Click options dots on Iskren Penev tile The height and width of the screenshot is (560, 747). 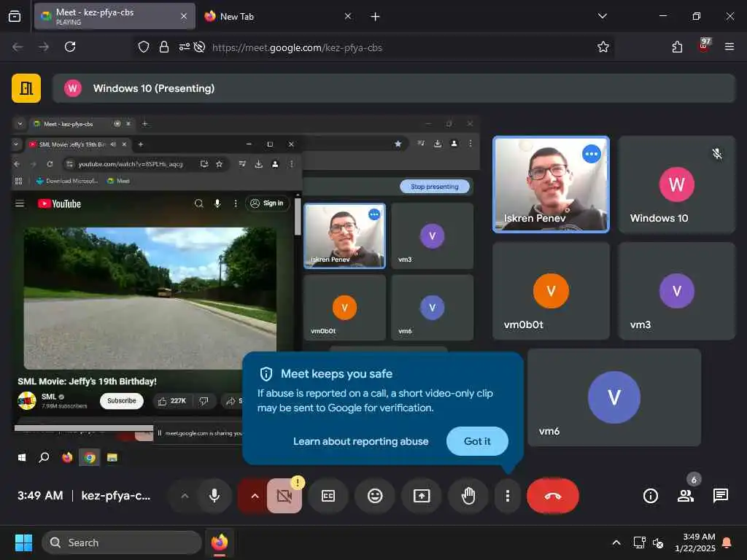[591, 154]
